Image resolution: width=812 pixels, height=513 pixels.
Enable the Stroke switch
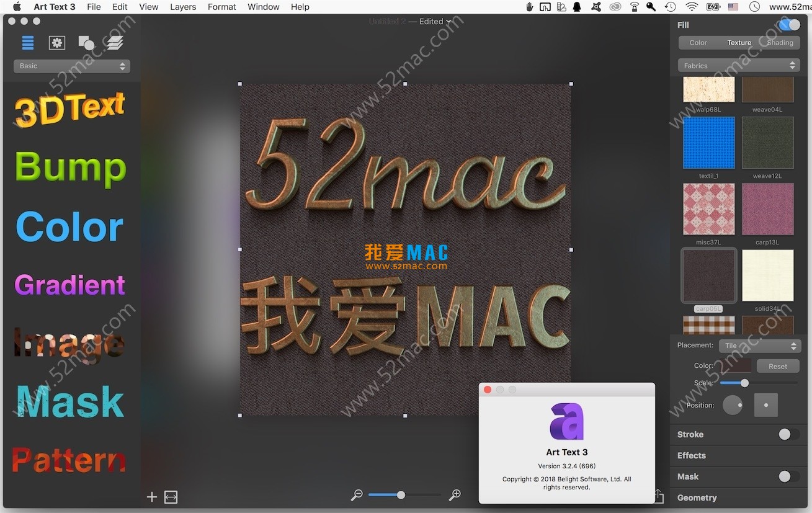tap(789, 434)
